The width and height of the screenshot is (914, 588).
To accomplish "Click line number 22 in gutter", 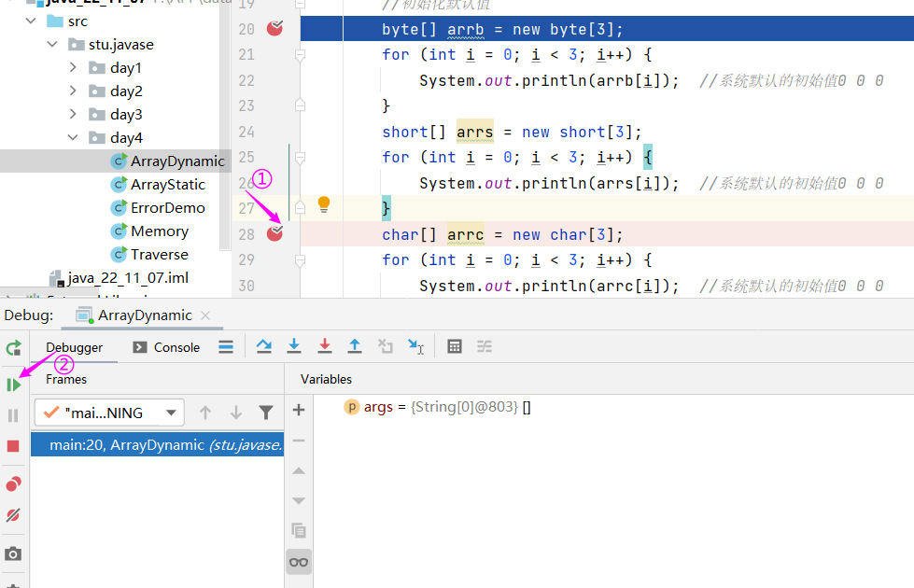I will coord(246,80).
